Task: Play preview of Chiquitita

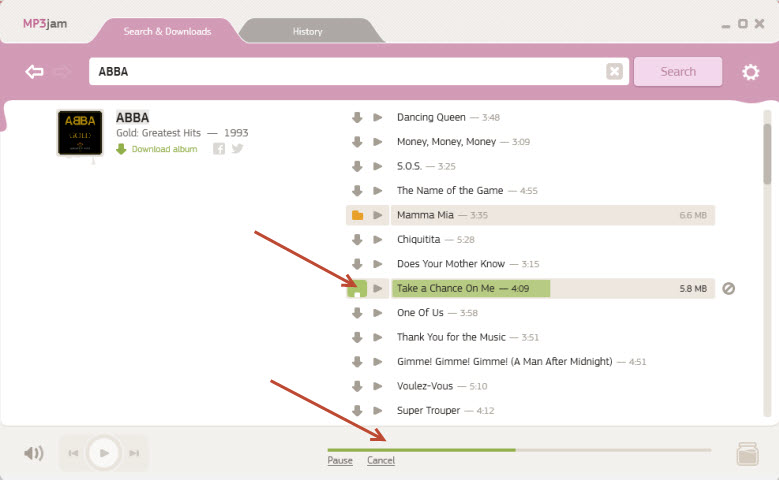Action: point(378,240)
